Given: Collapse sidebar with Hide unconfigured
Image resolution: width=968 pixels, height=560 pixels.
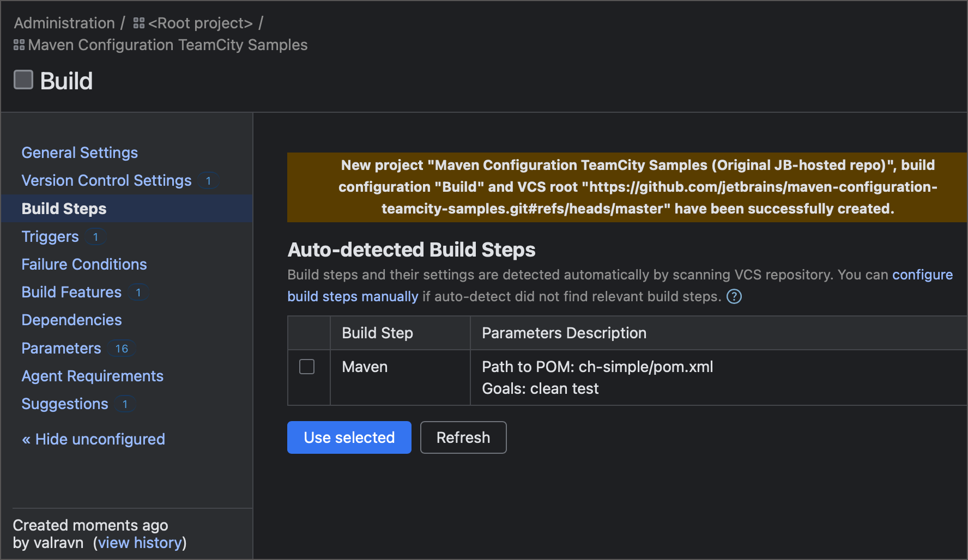Looking at the screenshot, I should pyautogui.click(x=93, y=439).
